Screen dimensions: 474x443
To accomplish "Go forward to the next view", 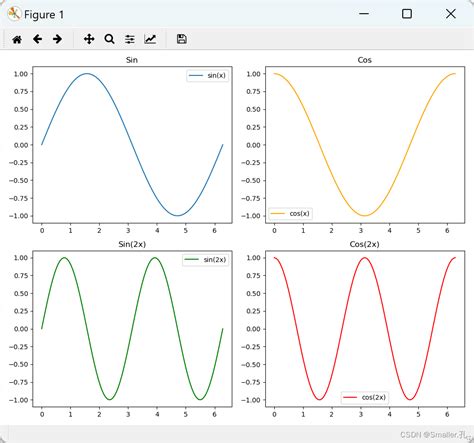I will click(x=57, y=39).
